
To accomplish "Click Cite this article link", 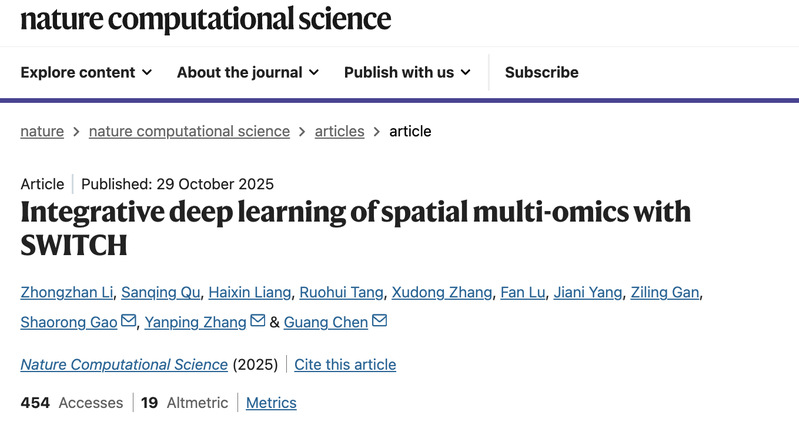I will click(345, 364).
